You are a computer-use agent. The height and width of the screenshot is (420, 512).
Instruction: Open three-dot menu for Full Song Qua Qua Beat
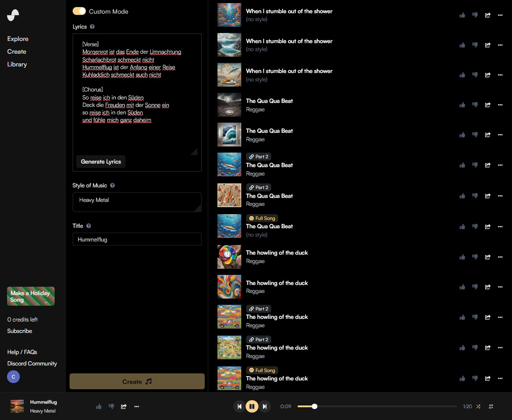point(500,226)
